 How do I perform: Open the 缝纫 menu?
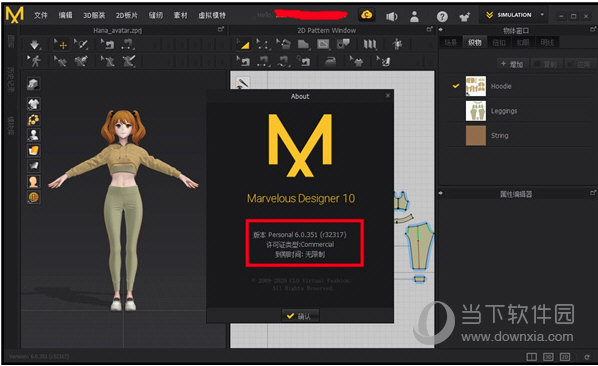[x=156, y=15]
